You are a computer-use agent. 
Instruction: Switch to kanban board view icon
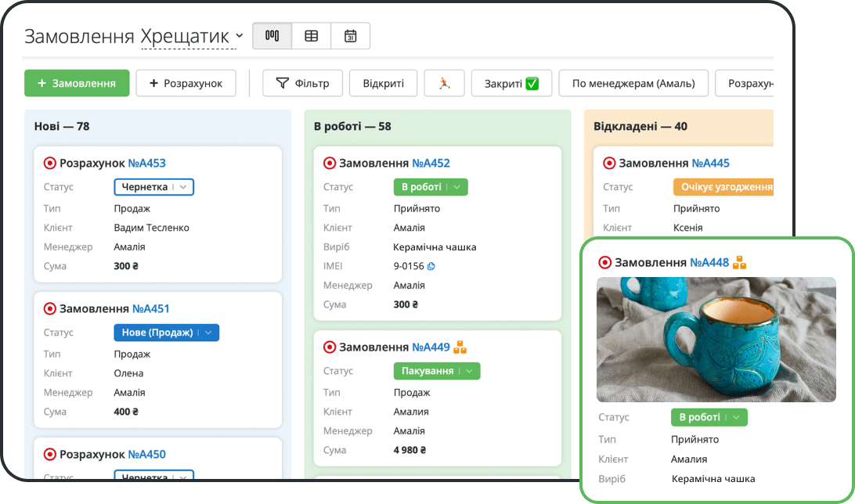pyautogui.click(x=272, y=36)
